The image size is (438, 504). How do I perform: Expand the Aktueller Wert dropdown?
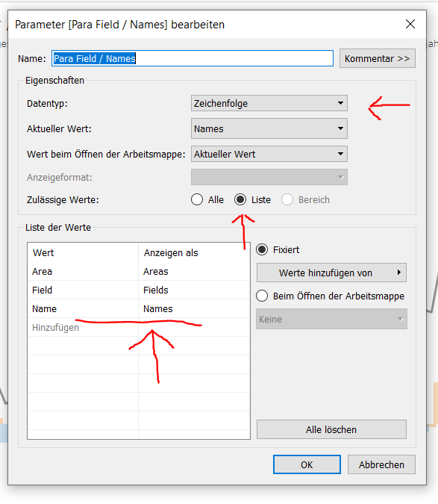click(269, 128)
